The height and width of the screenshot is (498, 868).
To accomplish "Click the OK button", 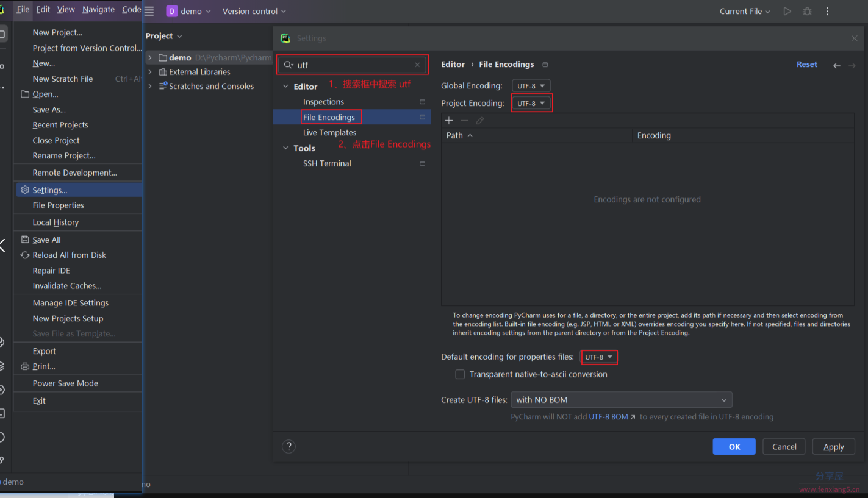I will tap(734, 447).
